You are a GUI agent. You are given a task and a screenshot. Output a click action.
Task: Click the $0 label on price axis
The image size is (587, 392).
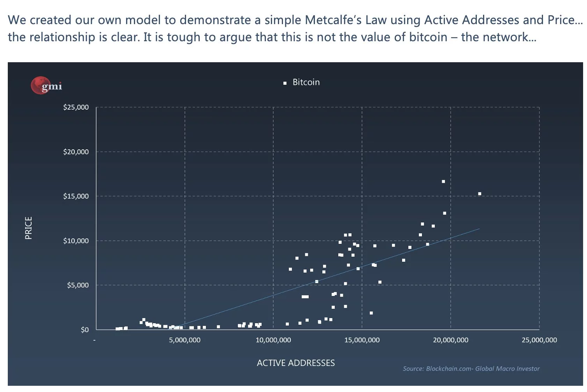[84, 330]
